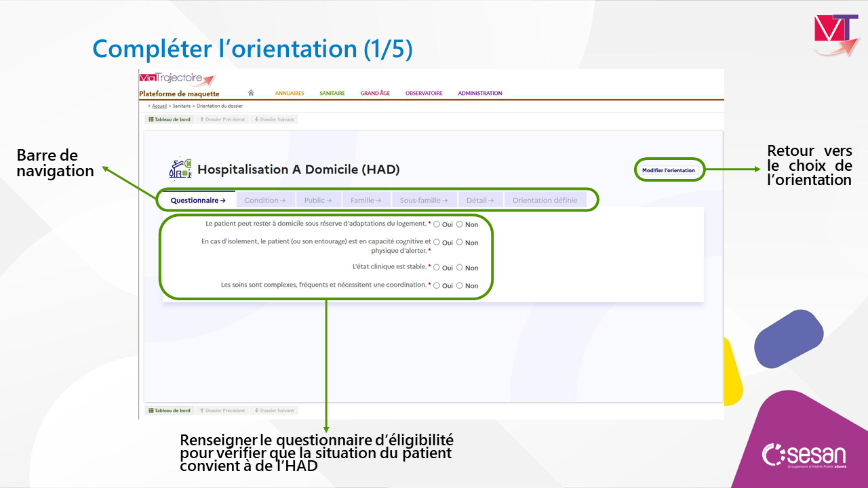Viewport: 868px width, 488px height.
Task: Go to top Dossier Précédent
Action: click(x=222, y=119)
